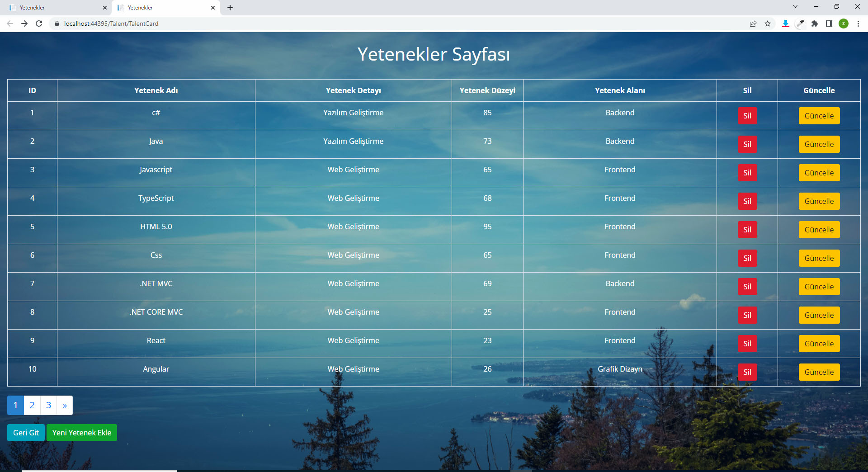Go back with browser back arrow
The height and width of the screenshot is (472, 868).
click(x=10, y=24)
